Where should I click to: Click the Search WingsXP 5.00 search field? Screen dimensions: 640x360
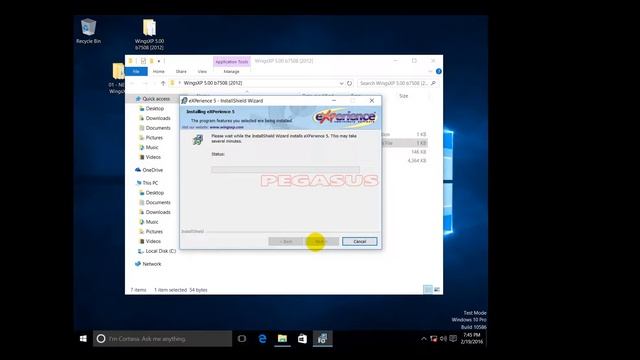click(398, 83)
